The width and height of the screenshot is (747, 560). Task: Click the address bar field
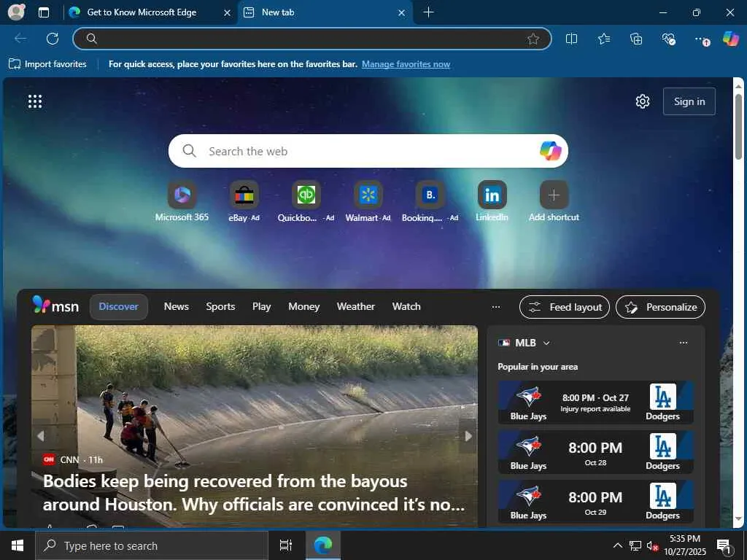[312, 39]
